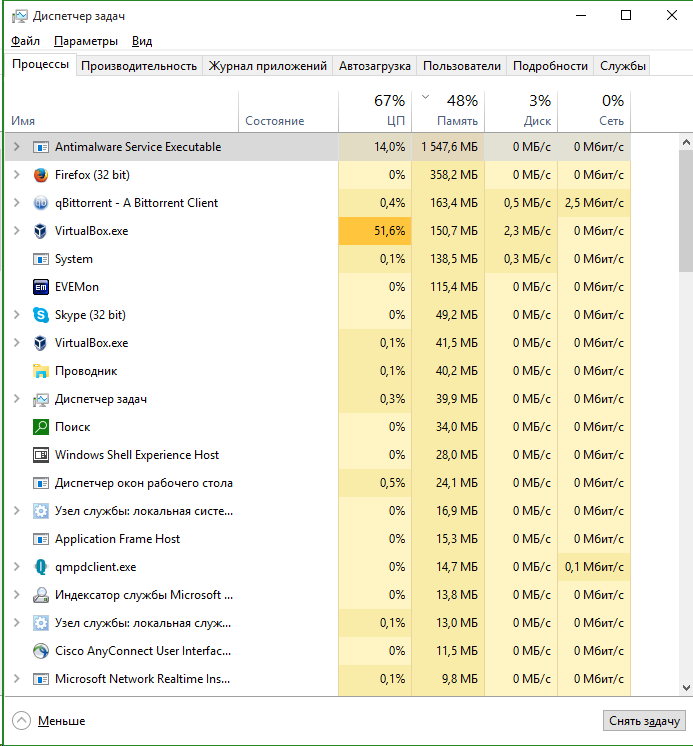This screenshot has height=746, width=693.
Task: Click the VirtualBox.exe icon using 41,5 МБ
Action: 40,343
